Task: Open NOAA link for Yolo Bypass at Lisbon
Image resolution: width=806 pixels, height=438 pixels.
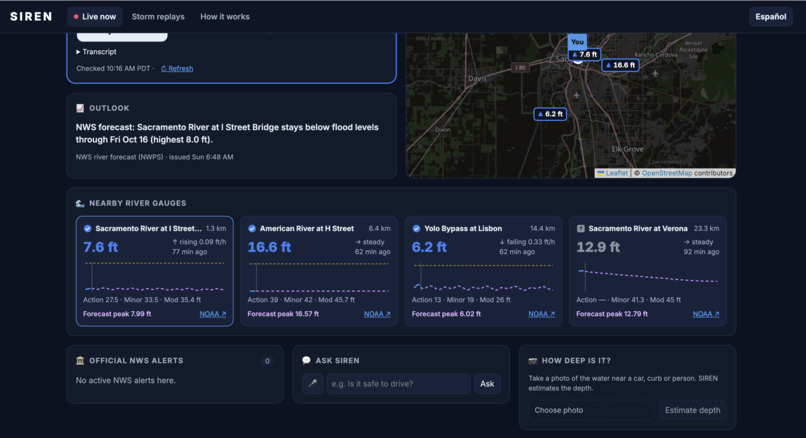Action: point(541,314)
